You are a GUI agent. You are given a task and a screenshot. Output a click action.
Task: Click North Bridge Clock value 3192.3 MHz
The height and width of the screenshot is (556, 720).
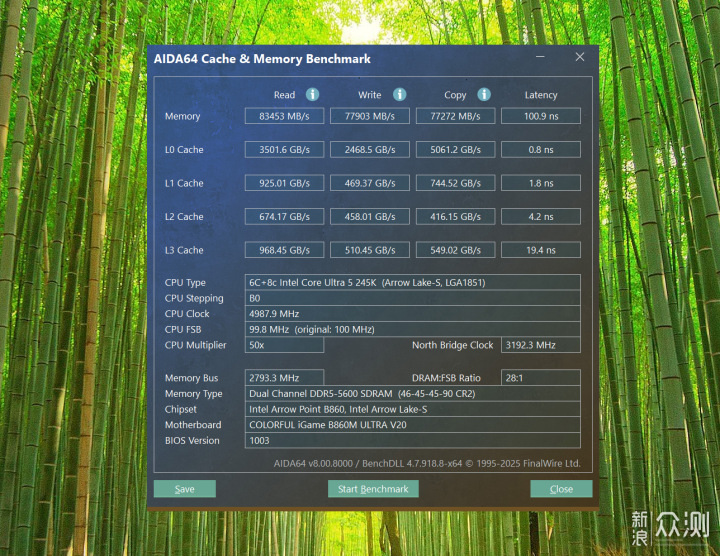click(540, 345)
